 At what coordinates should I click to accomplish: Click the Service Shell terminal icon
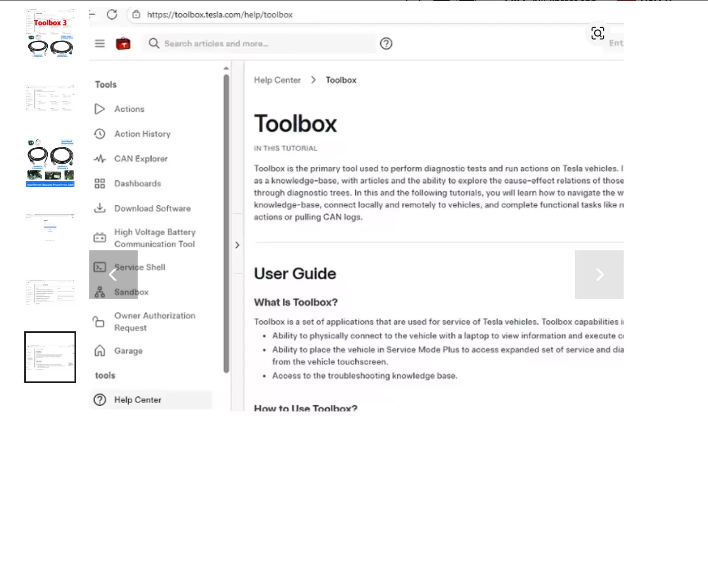pyautogui.click(x=100, y=267)
